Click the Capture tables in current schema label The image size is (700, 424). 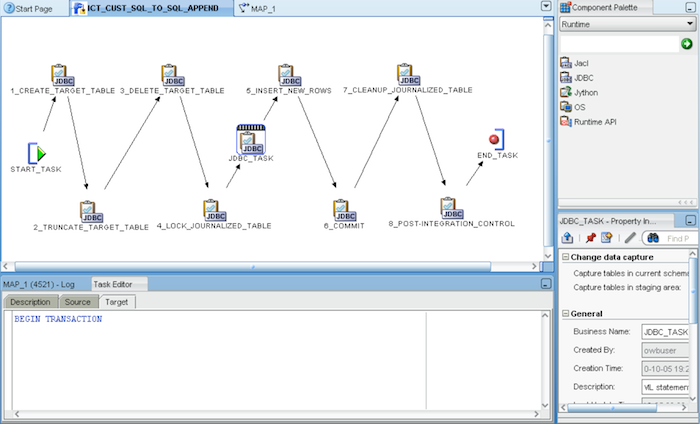[x=631, y=273]
